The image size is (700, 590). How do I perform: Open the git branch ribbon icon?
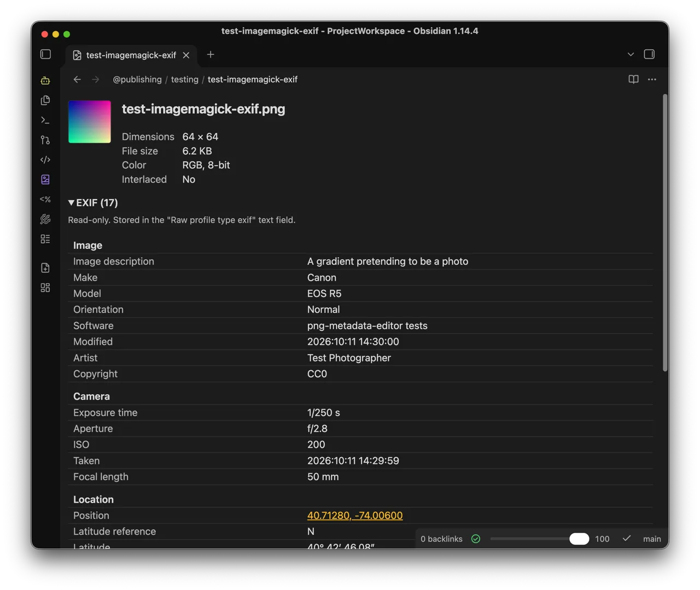[x=45, y=140]
